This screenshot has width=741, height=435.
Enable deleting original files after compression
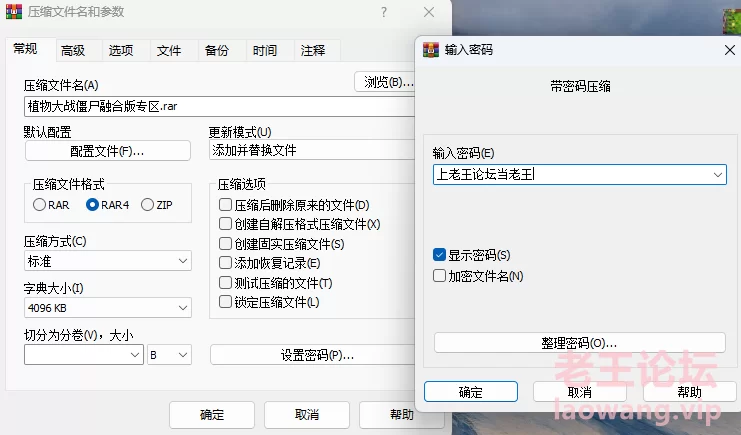click(225, 205)
